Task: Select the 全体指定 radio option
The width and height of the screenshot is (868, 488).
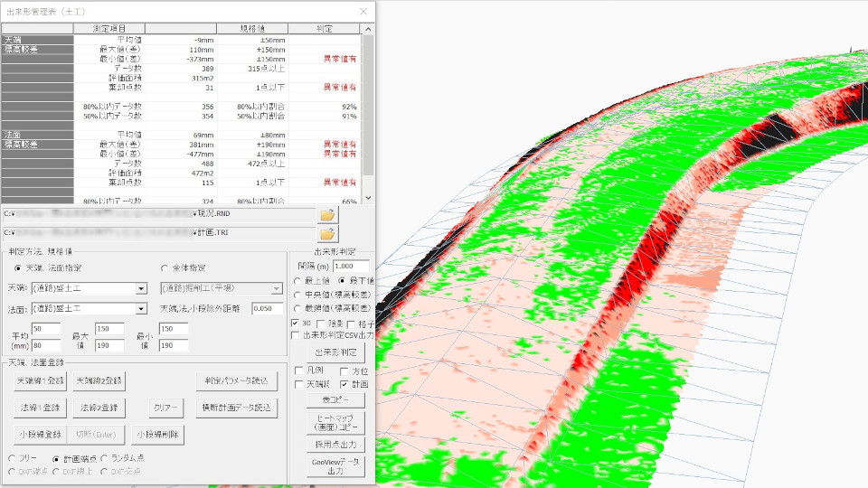Action: 165,267
